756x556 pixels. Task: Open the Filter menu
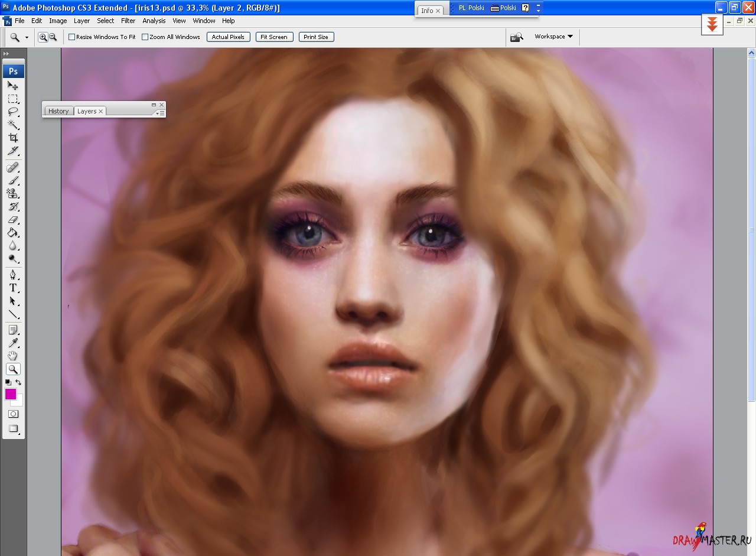[x=128, y=21]
